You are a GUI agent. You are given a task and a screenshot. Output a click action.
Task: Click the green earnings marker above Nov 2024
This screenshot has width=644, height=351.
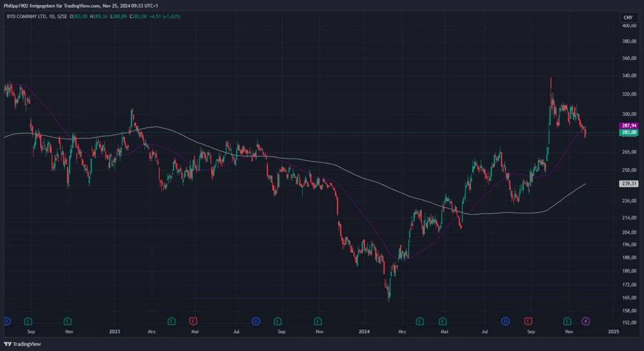pos(567,320)
